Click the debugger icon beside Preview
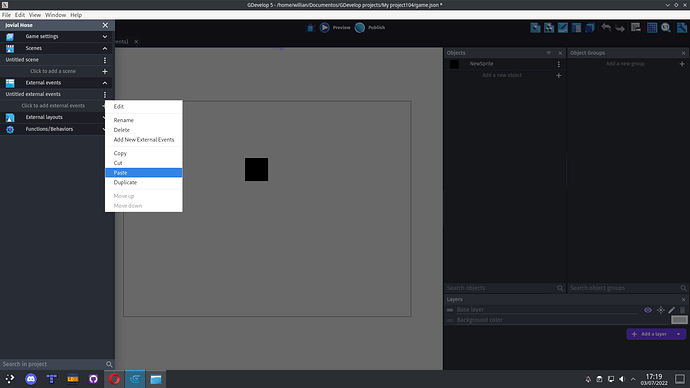Viewport: 690px width, 388px height. click(x=310, y=28)
